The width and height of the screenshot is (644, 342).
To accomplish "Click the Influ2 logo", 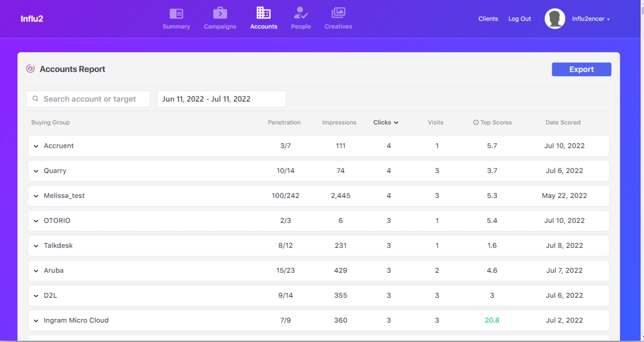I will 32,19.
